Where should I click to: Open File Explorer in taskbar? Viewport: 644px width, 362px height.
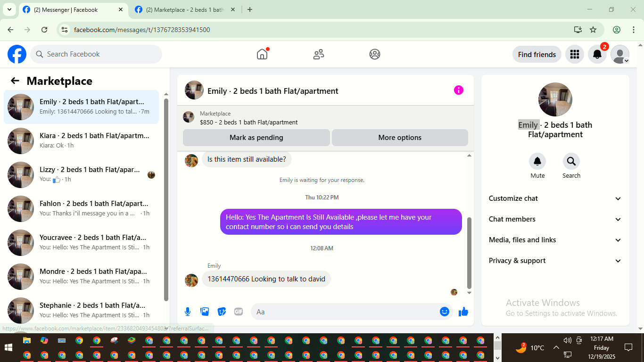tap(27, 340)
